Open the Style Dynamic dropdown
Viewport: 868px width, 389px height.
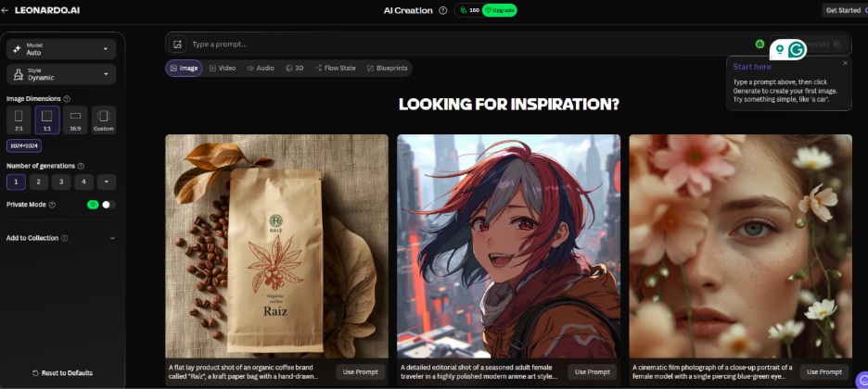(x=61, y=75)
